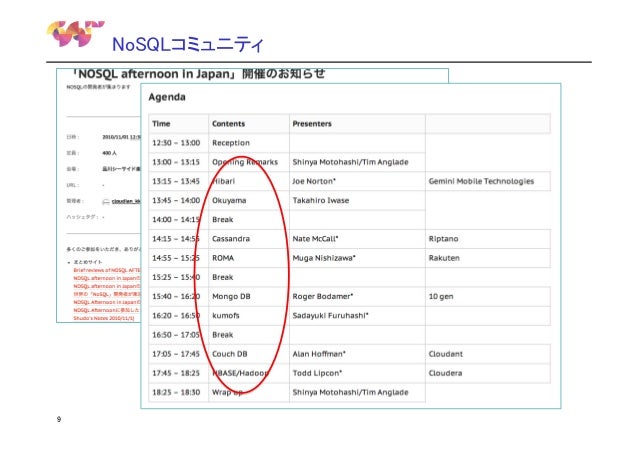The image size is (638, 451).
Task: Click 'Hibari' in the Contents column
Action: [x=223, y=181]
